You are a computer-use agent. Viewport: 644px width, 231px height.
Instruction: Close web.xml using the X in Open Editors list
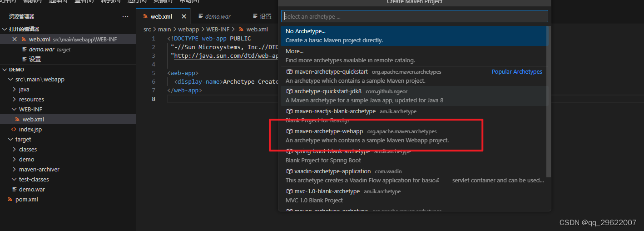(15, 40)
